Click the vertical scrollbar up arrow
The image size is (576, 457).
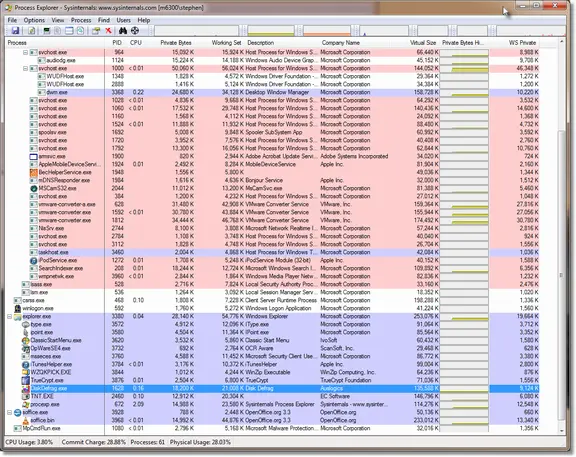[562, 42]
